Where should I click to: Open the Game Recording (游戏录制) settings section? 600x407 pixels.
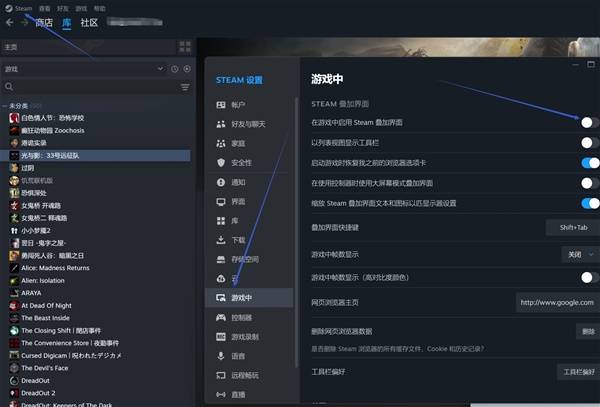coord(249,337)
